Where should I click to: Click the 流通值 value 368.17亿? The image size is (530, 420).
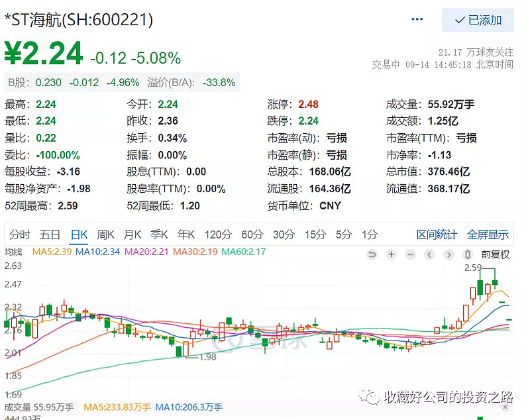(449, 189)
